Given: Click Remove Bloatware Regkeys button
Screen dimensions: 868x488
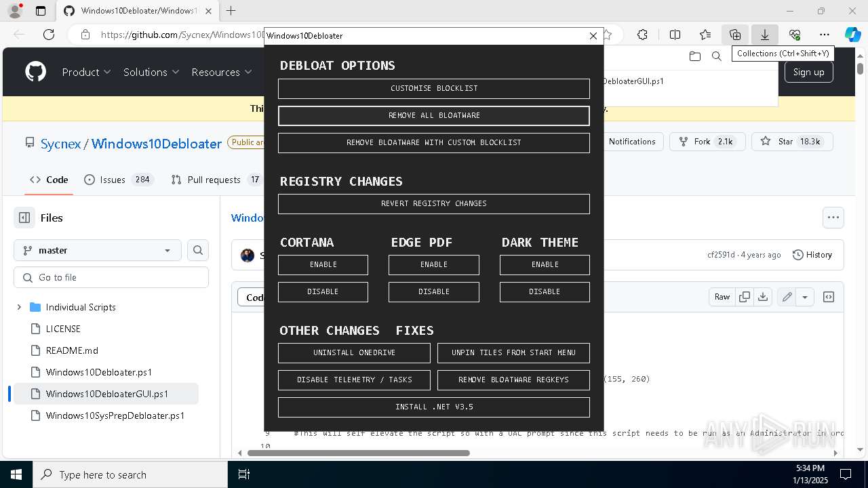Looking at the screenshot, I should point(513,380).
